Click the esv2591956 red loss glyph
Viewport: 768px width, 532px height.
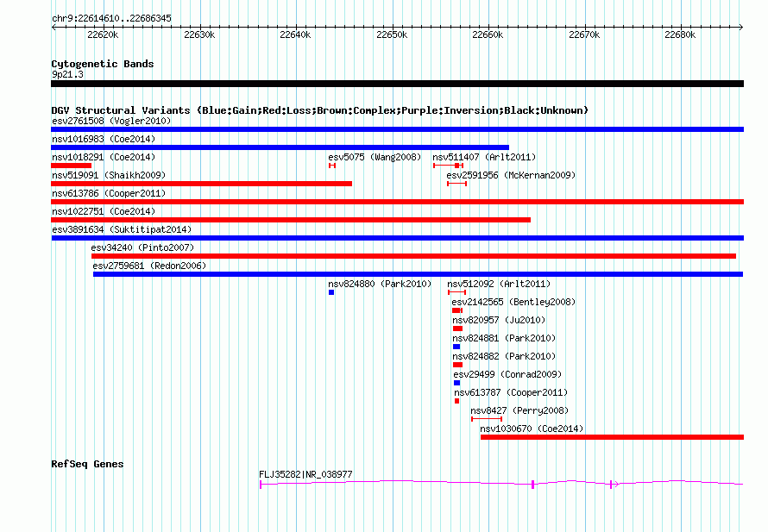(457, 184)
